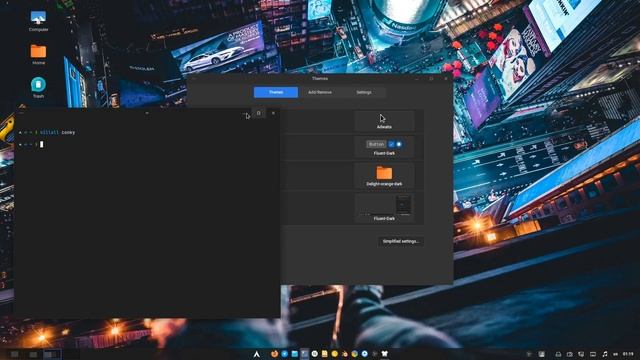The height and width of the screenshot is (360, 640).
Task: Open the Home folder desktop icon
Action: point(38,55)
